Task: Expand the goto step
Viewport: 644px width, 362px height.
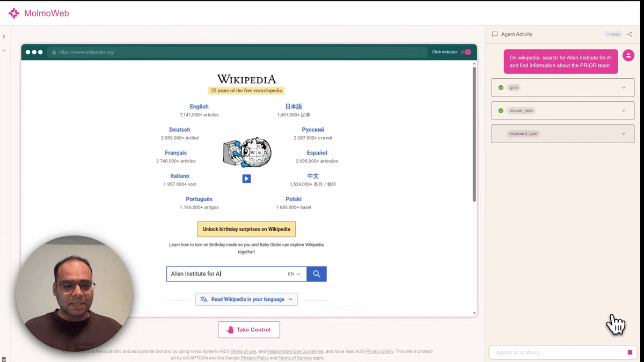Action: tap(563, 87)
